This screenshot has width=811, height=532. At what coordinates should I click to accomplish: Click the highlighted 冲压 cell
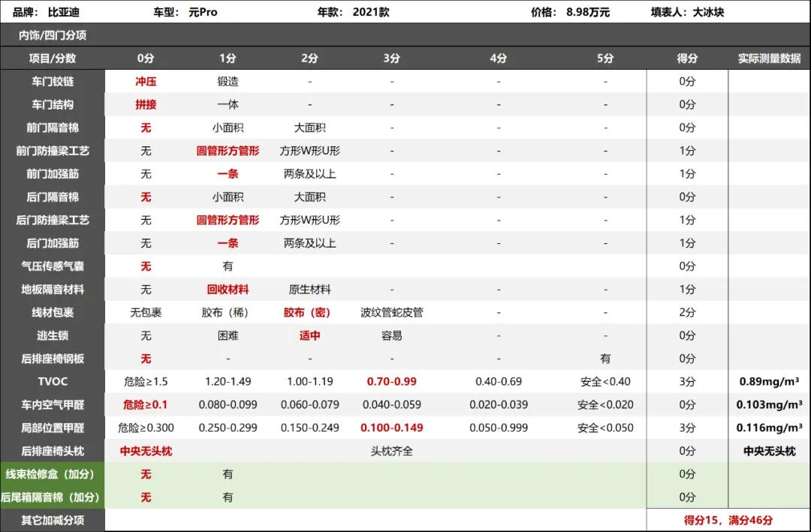pyautogui.click(x=148, y=80)
